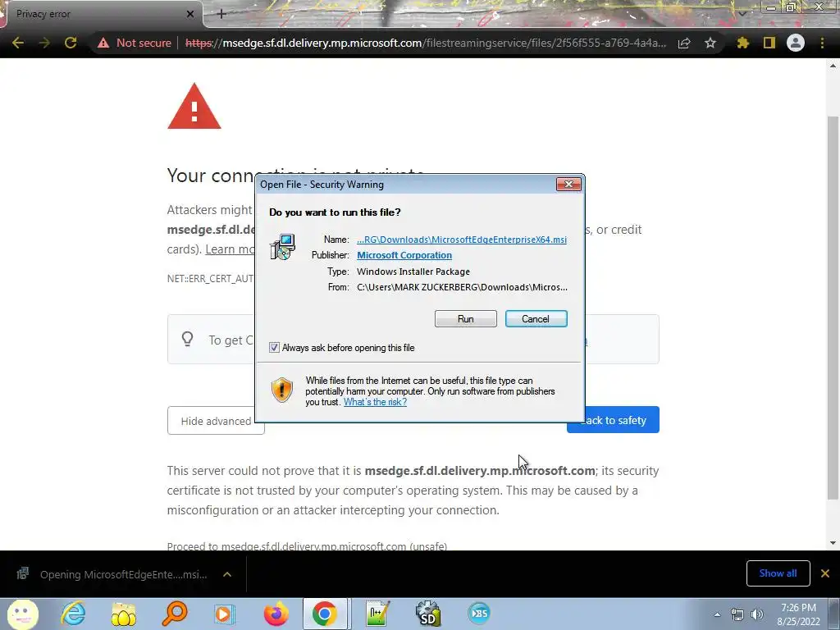Click the lightbulb icon in suggestion box
840x630 pixels.
coord(188,339)
